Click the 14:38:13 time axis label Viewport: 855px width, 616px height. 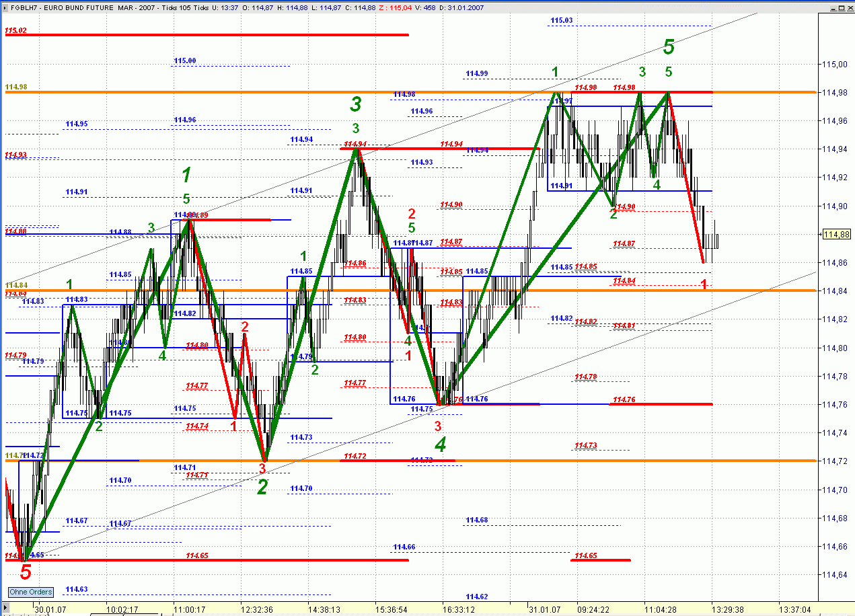pos(324,609)
